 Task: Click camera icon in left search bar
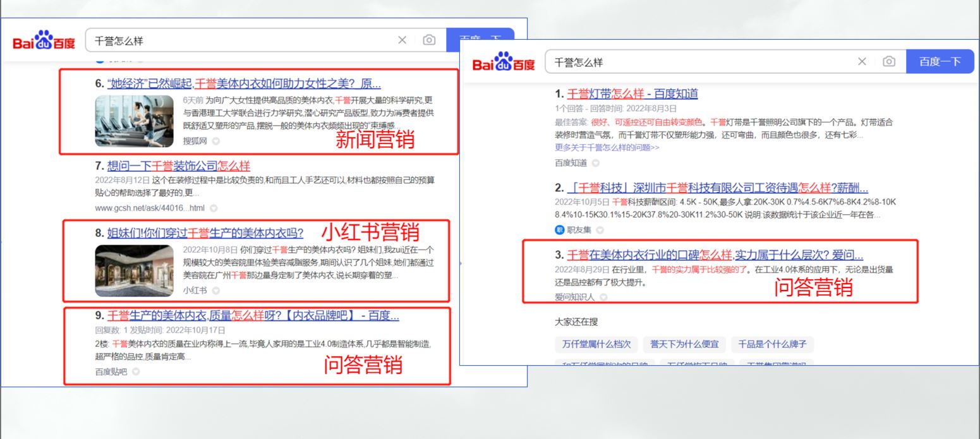pos(429,40)
